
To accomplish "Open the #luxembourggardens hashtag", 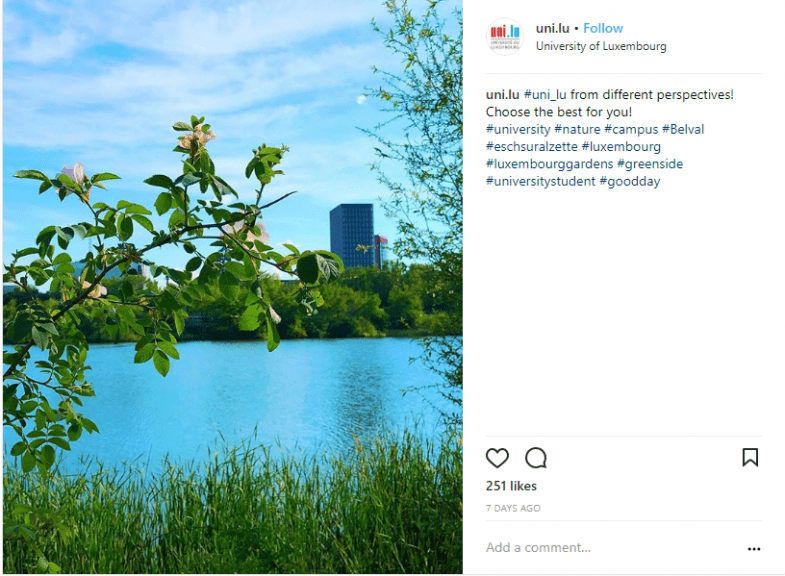I will pos(549,164).
